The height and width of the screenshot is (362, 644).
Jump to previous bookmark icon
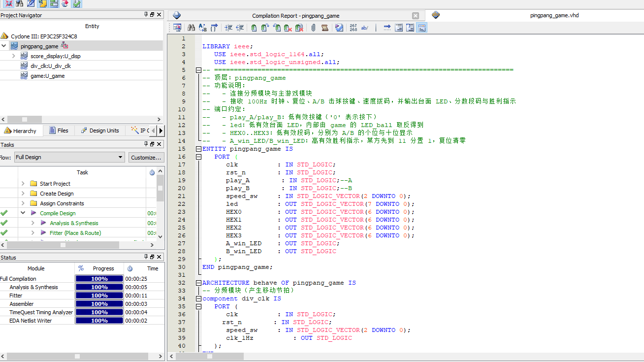[x=277, y=28]
